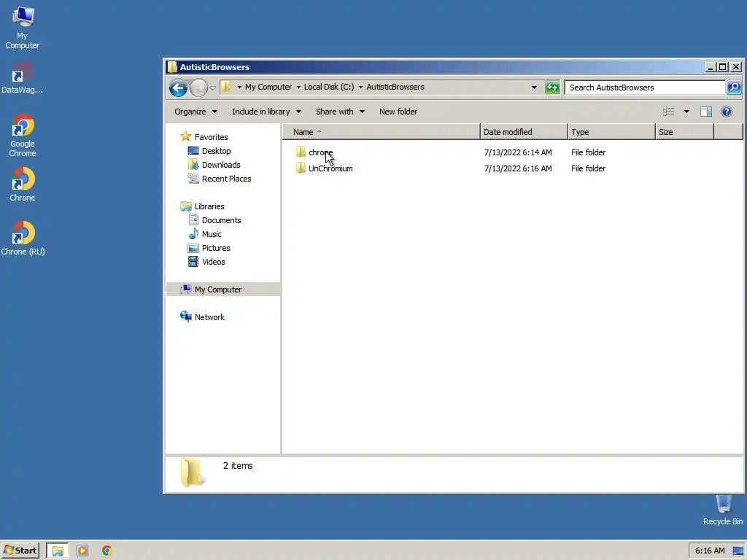Click the Back navigation arrow
The height and width of the screenshot is (560, 747).
click(178, 87)
